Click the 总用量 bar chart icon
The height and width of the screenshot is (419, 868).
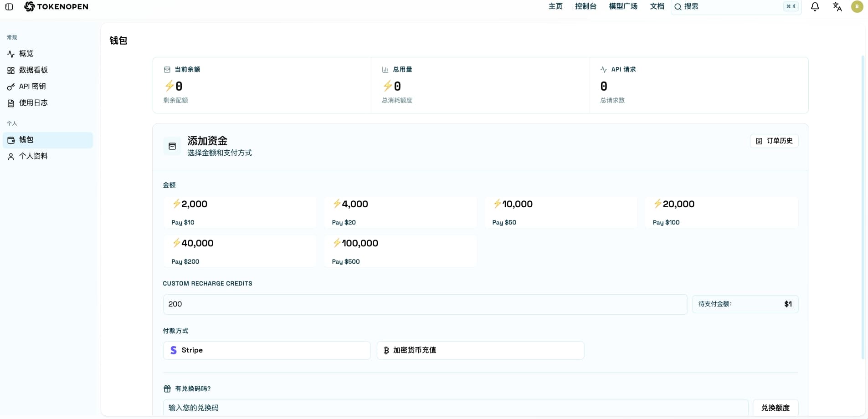tap(385, 70)
